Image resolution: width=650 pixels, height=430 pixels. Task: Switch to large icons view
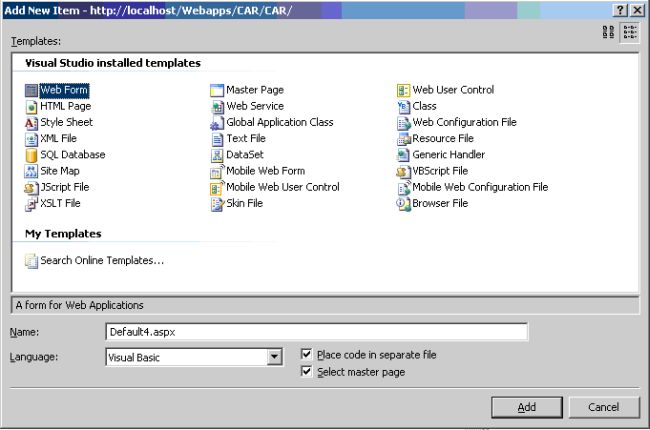[x=608, y=32]
